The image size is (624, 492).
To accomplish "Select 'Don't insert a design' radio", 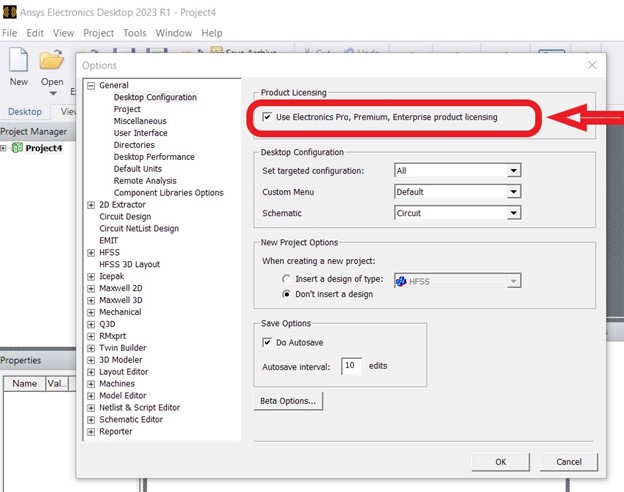I will pyautogui.click(x=286, y=294).
